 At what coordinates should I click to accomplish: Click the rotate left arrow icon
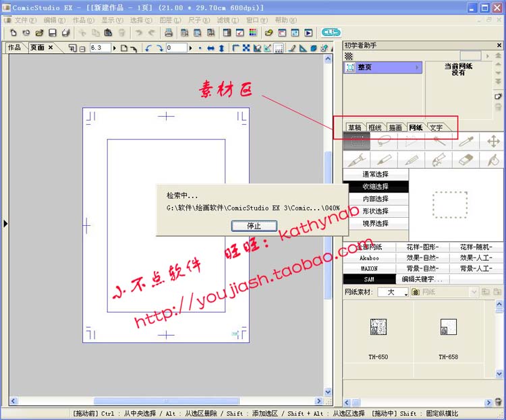(x=148, y=49)
